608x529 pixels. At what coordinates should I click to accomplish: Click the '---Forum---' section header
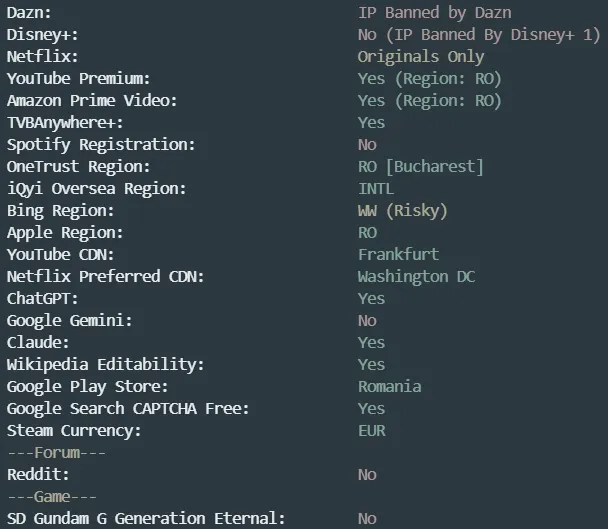coord(56,453)
